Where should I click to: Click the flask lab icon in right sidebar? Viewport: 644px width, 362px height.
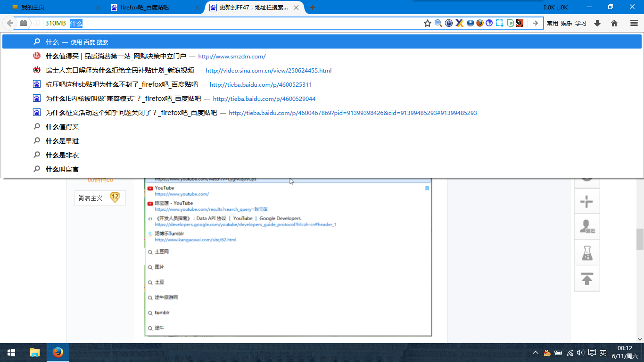click(x=586, y=253)
